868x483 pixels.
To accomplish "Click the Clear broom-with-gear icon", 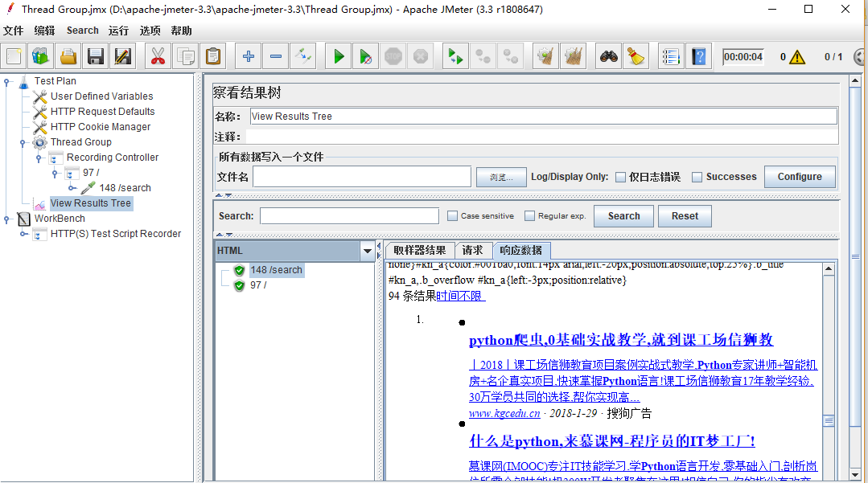I will (x=546, y=56).
